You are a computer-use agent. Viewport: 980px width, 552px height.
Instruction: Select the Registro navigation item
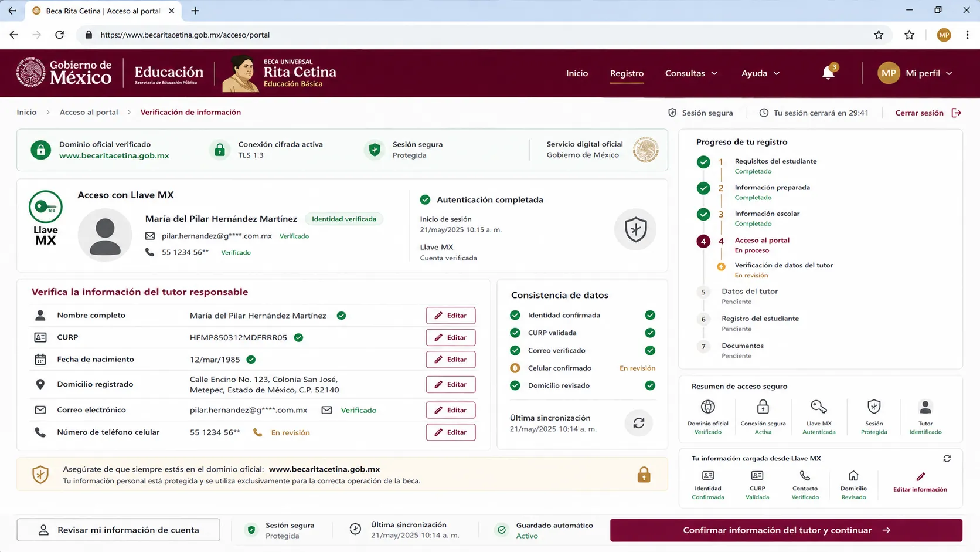tap(627, 73)
